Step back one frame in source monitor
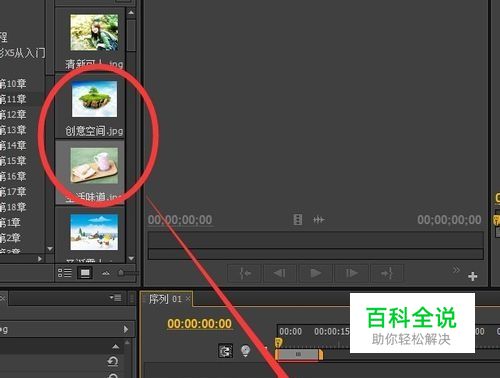 pos(280,274)
